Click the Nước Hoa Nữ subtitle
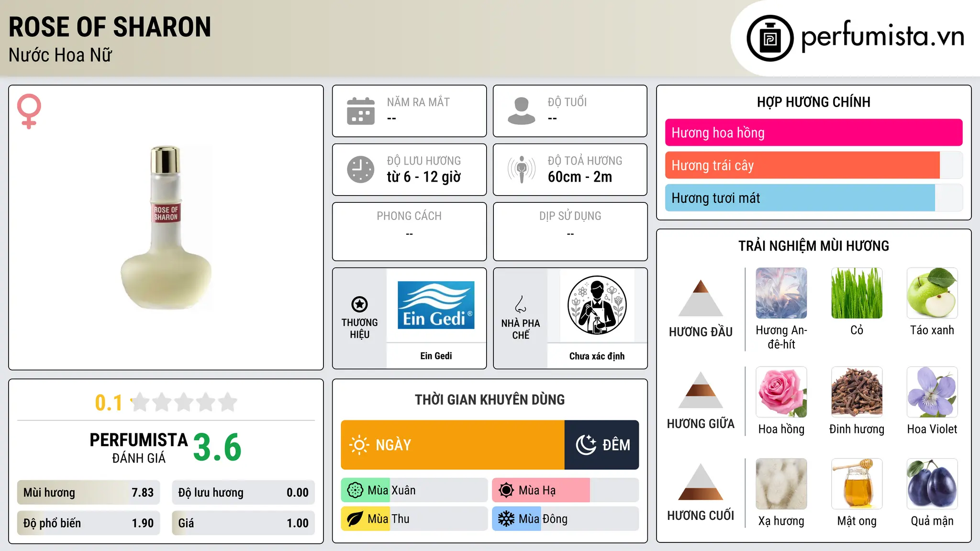This screenshot has width=980, height=551. tap(60, 55)
